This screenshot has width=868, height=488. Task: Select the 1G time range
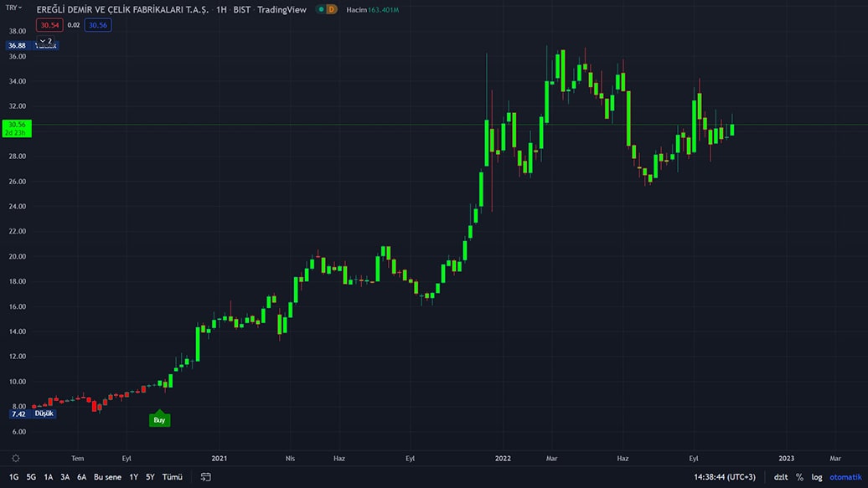[14, 477]
